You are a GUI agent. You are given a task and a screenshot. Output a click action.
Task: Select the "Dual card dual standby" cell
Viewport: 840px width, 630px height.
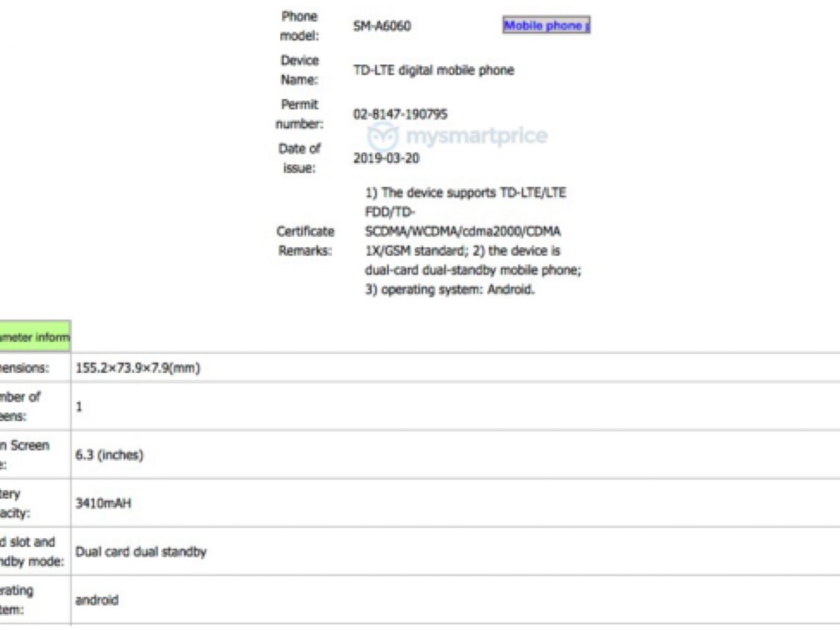click(x=141, y=552)
